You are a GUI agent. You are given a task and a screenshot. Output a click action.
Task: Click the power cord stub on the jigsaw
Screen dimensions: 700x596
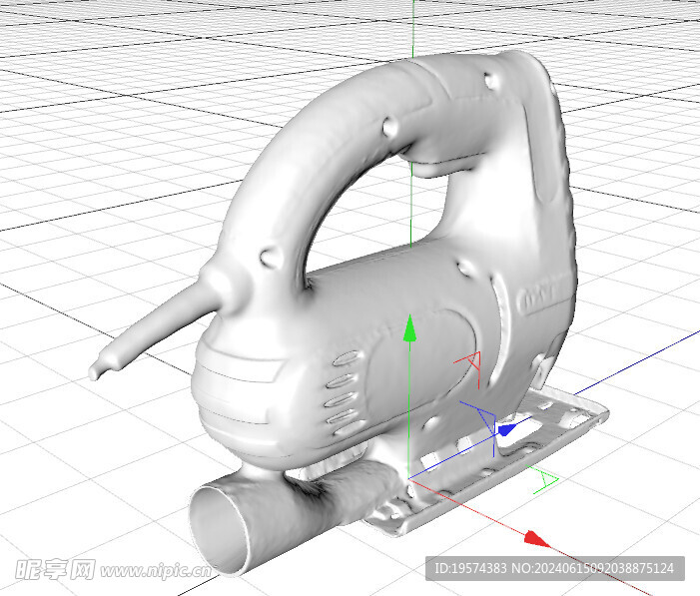(152, 328)
